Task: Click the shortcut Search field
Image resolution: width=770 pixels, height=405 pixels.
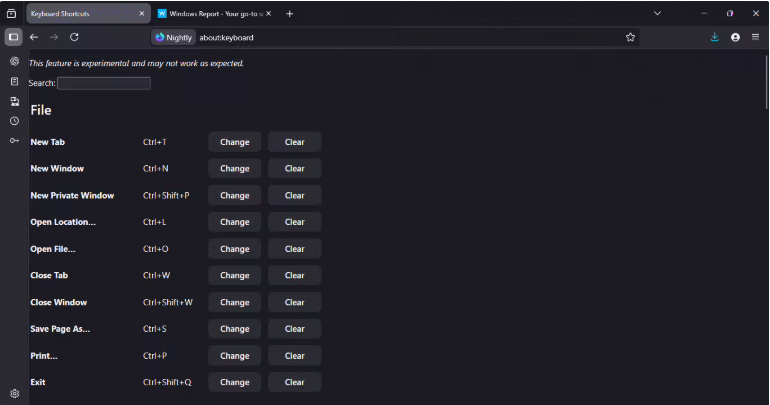Action: 104,83
